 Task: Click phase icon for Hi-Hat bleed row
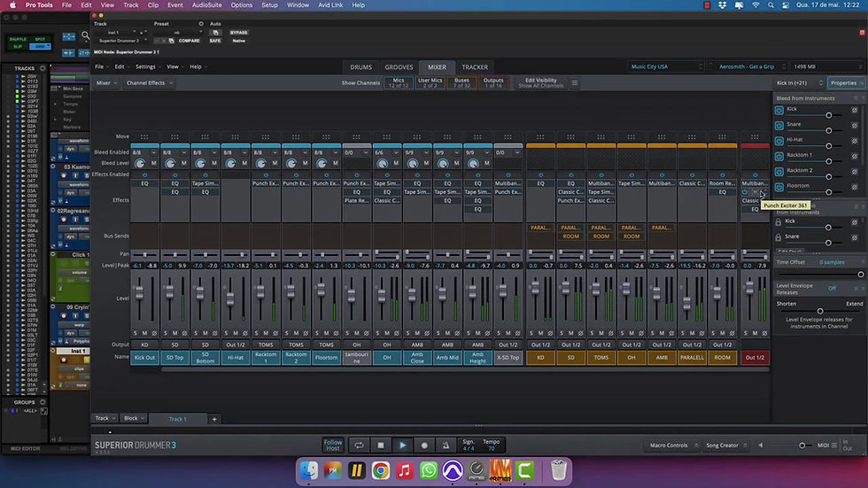pyautogui.click(x=855, y=141)
